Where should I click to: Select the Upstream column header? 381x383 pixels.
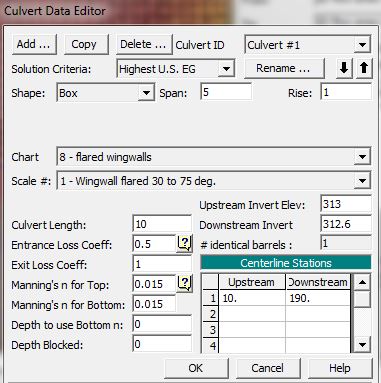click(x=252, y=282)
